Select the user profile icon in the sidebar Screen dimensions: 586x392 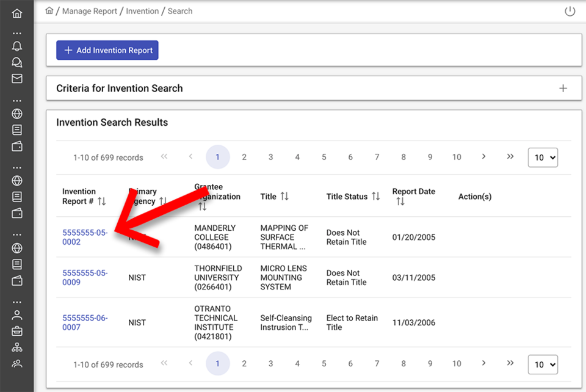coord(16,315)
